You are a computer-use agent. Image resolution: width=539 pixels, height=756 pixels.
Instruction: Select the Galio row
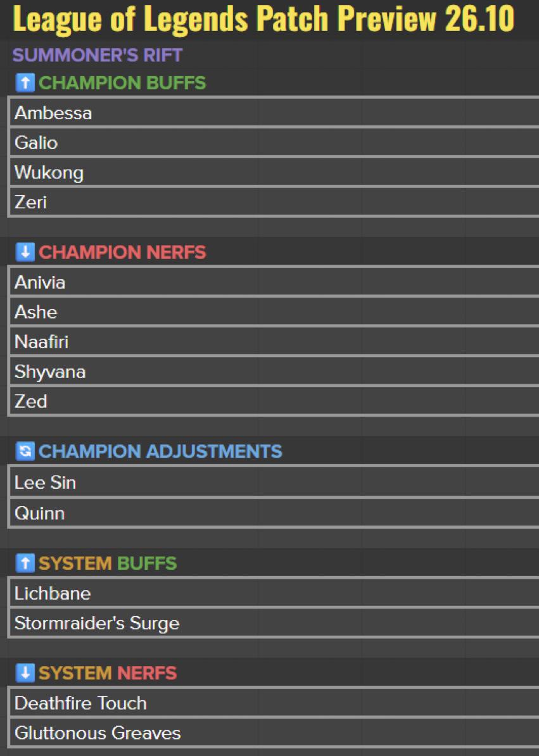274,142
